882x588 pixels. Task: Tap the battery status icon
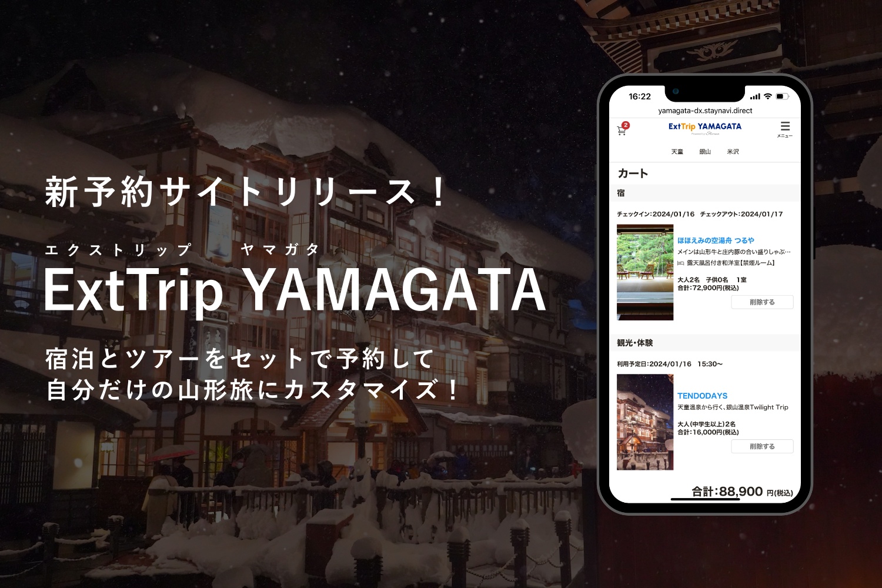coord(782,96)
